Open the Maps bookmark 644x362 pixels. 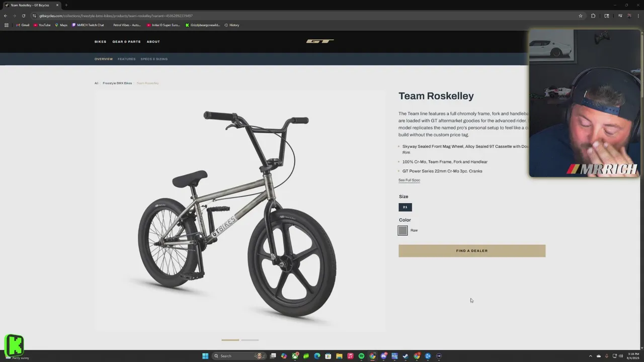pyautogui.click(x=61, y=25)
